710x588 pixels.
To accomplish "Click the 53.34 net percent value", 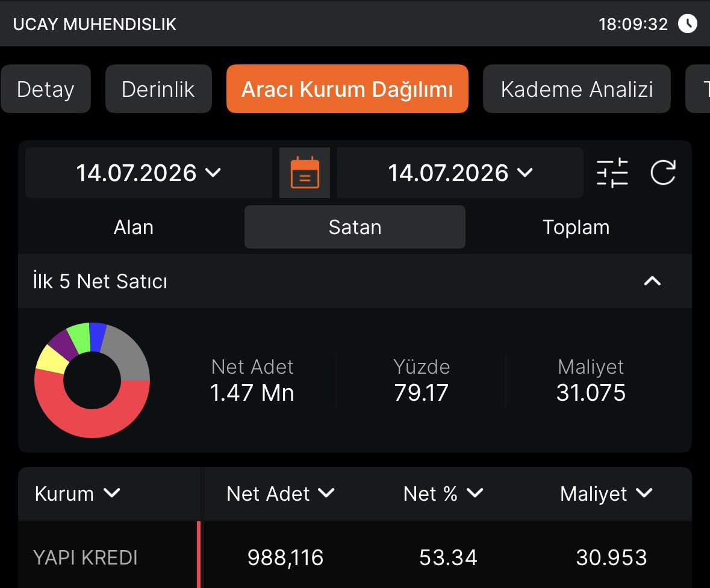I will (448, 557).
